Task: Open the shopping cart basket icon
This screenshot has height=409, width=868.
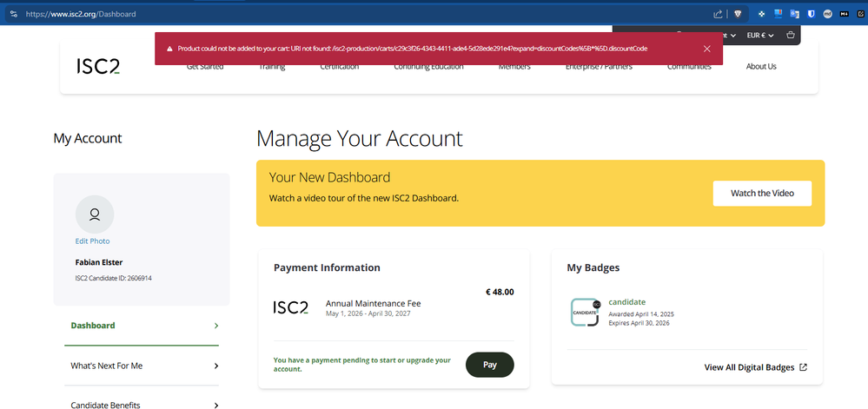Action: point(790,36)
